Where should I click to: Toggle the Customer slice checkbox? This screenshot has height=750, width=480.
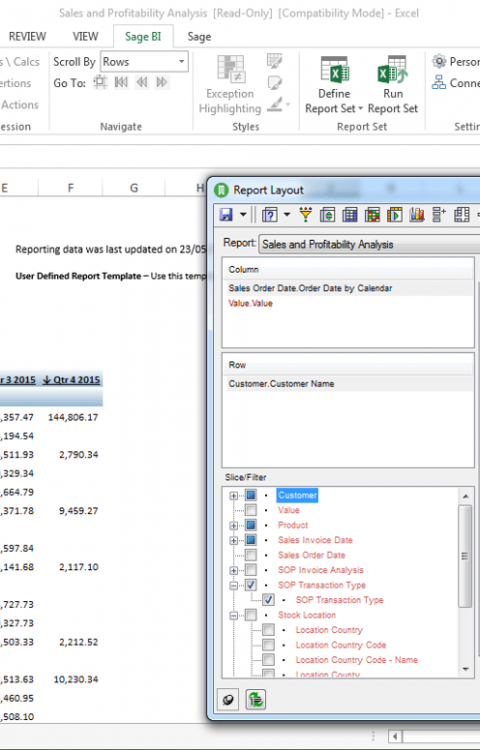click(251, 495)
